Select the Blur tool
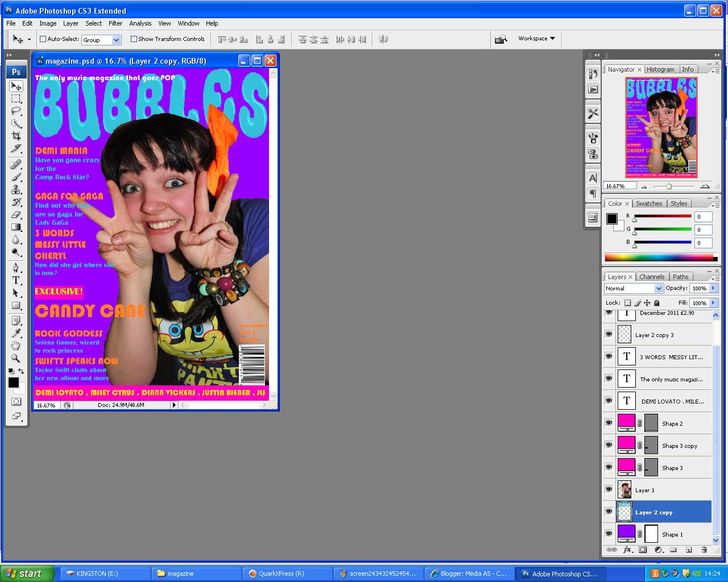Viewport: 728px width, 582px height. pyautogui.click(x=16, y=240)
